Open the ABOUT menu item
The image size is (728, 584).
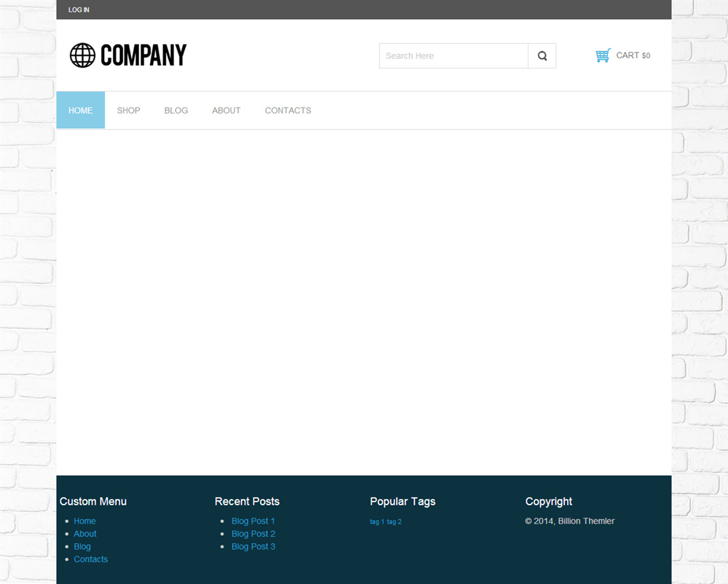tap(226, 111)
